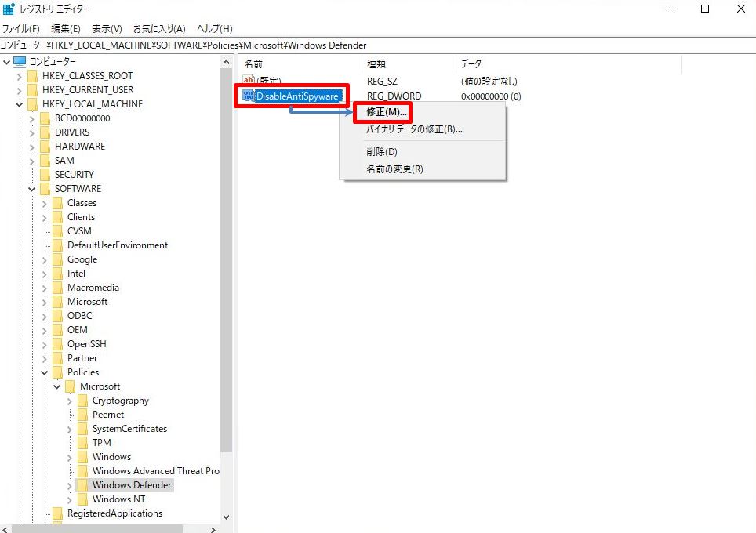The image size is (756, 533).
Task: Open the 編集(E) menu
Action: point(66,28)
